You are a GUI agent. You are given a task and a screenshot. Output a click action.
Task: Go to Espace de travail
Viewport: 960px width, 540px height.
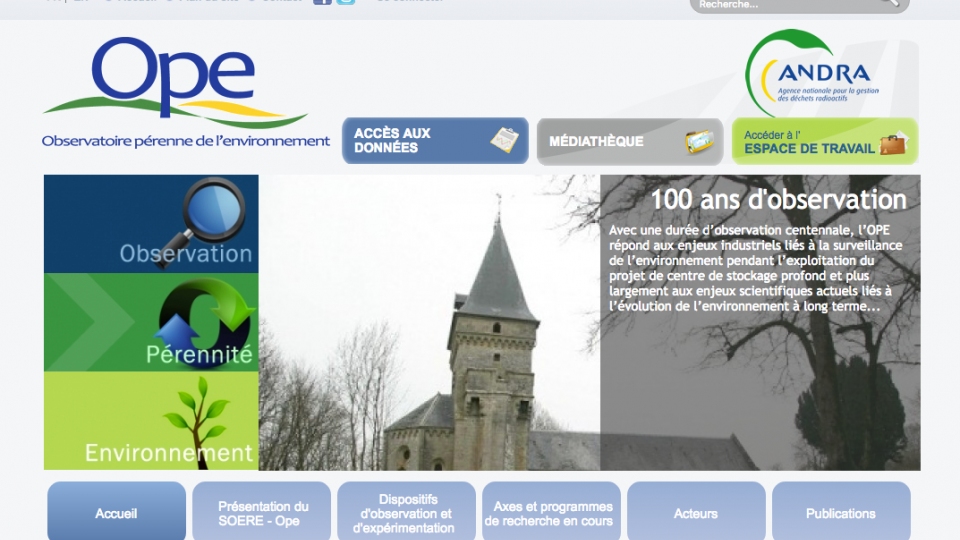825,141
